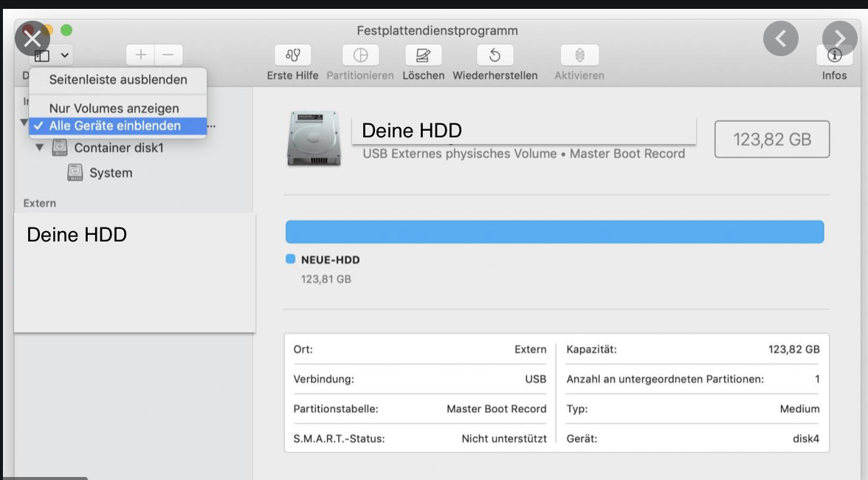Open the sidebar view dropdown button
This screenshot has width=868, height=480.
pos(52,55)
